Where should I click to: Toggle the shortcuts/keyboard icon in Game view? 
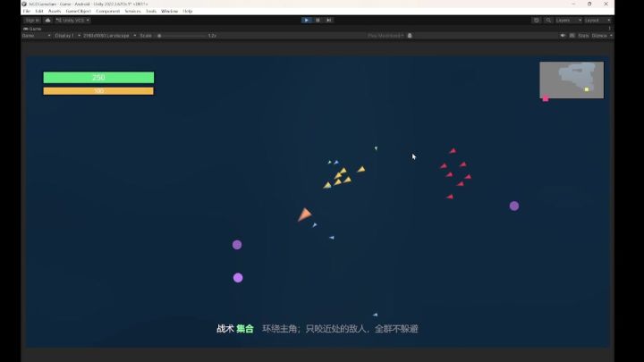tap(572, 36)
